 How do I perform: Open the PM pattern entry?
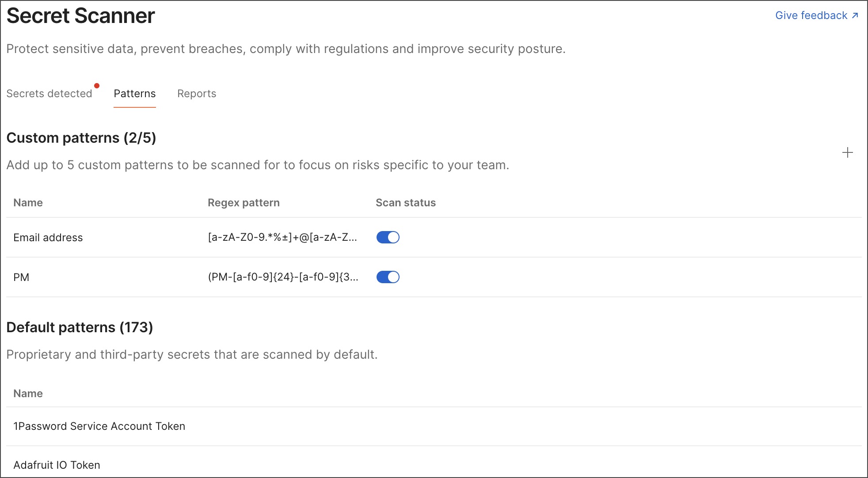point(21,277)
